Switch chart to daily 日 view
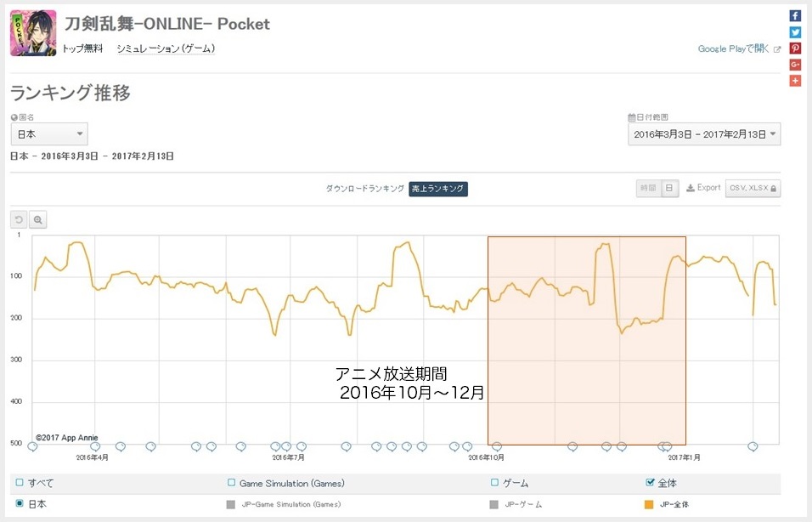812x522 pixels. (x=669, y=188)
